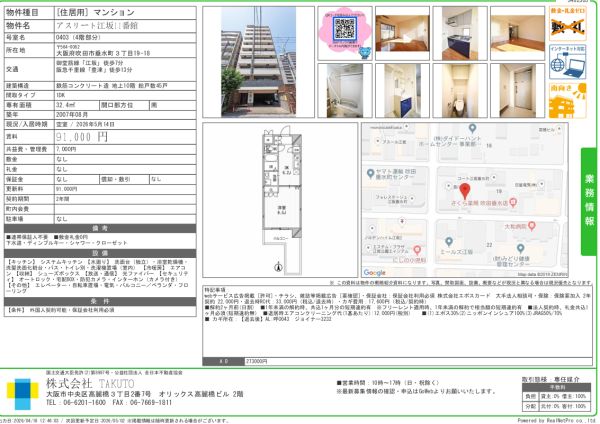Open the building exterior photo
Image resolution: width=600 pixels, height=424 pixels.
pyautogui.click(x=258, y=62)
